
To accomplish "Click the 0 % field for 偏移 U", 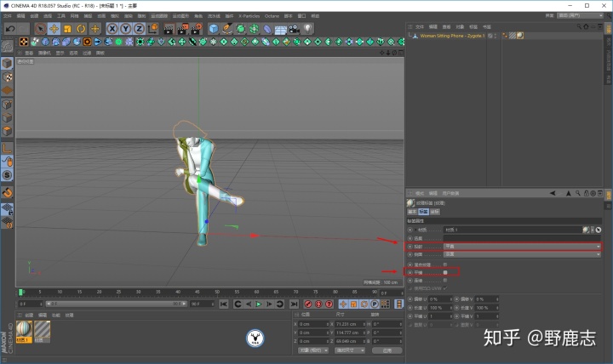I will pos(440,299).
